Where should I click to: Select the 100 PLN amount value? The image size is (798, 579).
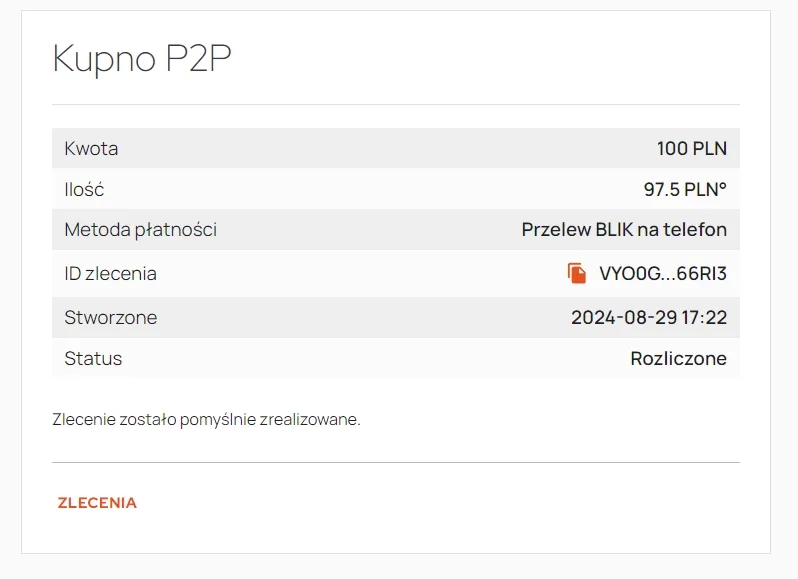[x=692, y=149]
